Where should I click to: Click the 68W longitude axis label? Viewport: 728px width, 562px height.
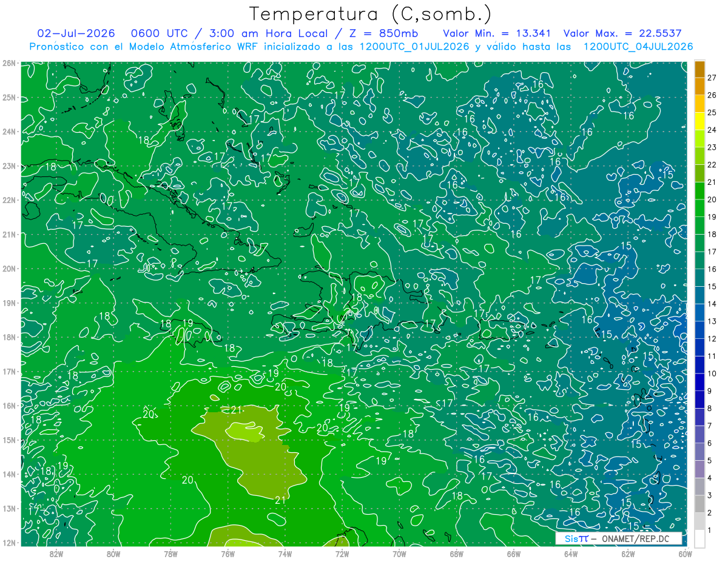(457, 553)
